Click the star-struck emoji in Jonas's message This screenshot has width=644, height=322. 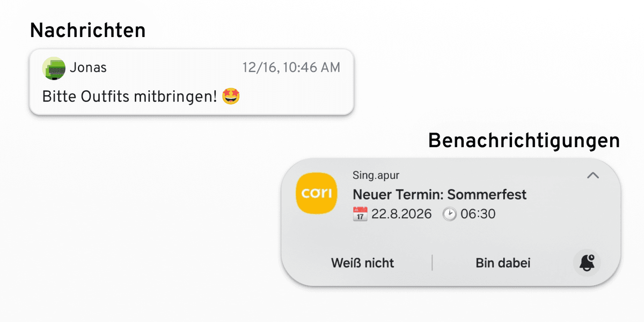pyautogui.click(x=230, y=96)
